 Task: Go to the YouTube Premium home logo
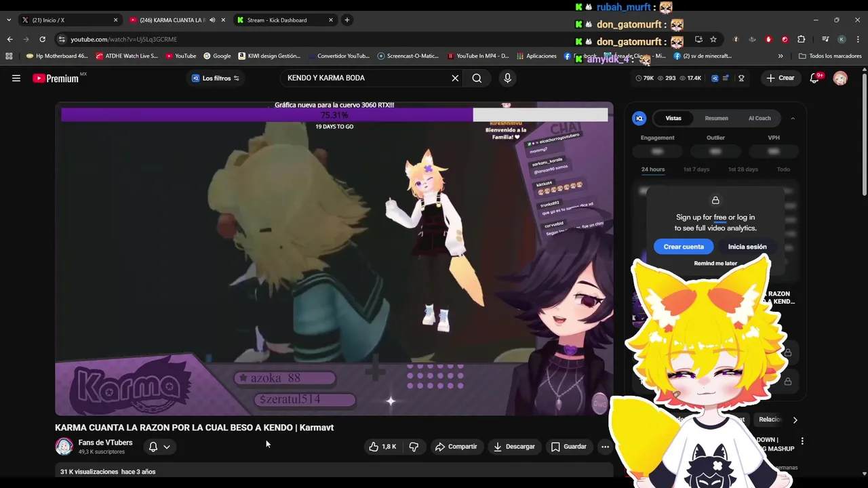tap(57, 78)
